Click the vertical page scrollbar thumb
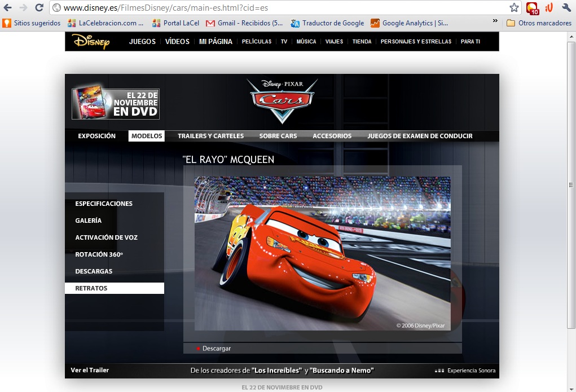 571,185
